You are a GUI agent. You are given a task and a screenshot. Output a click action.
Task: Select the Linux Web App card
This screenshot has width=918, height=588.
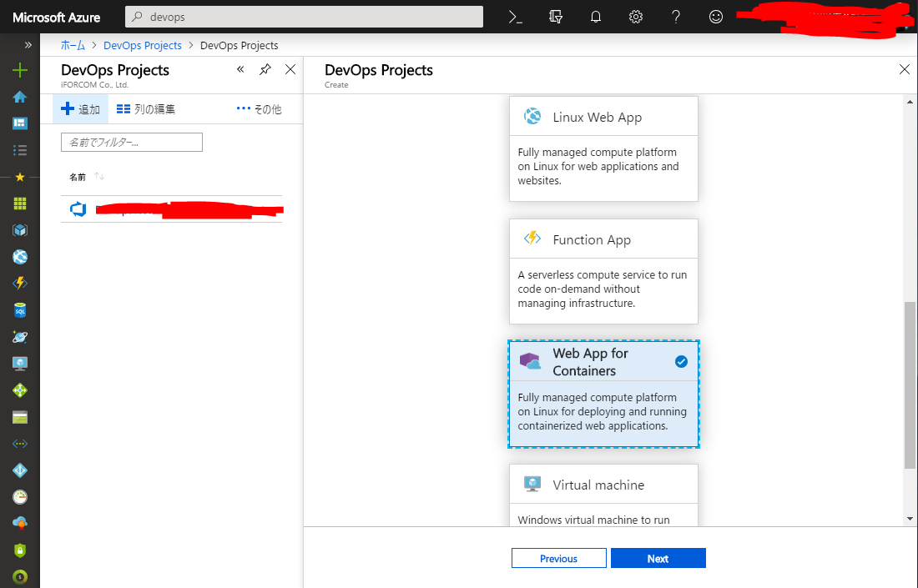(603, 148)
